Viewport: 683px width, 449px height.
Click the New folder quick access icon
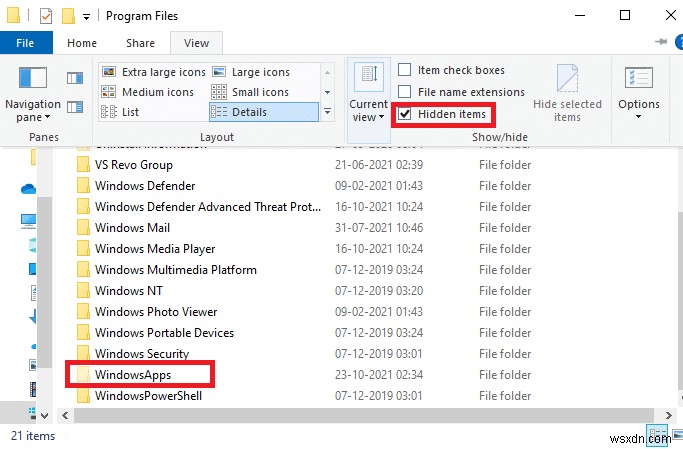pyautogui.click(x=68, y=16)
